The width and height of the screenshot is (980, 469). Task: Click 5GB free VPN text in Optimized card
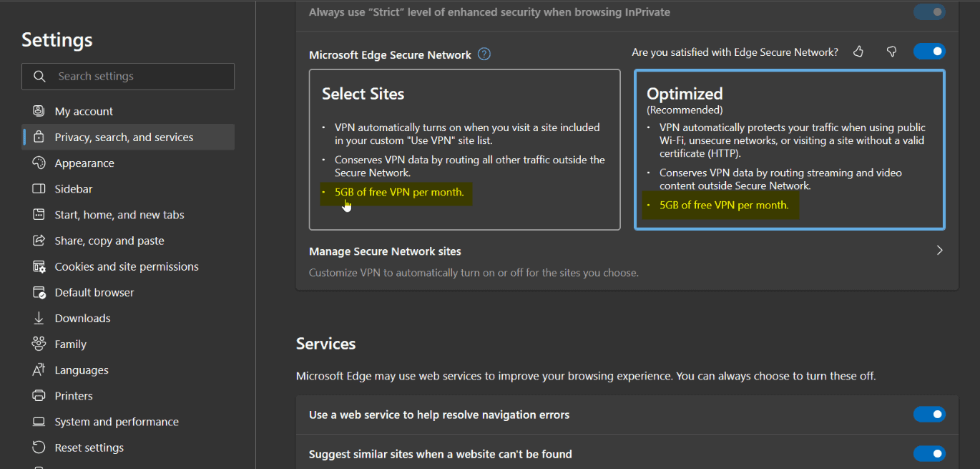click(724, 205)
